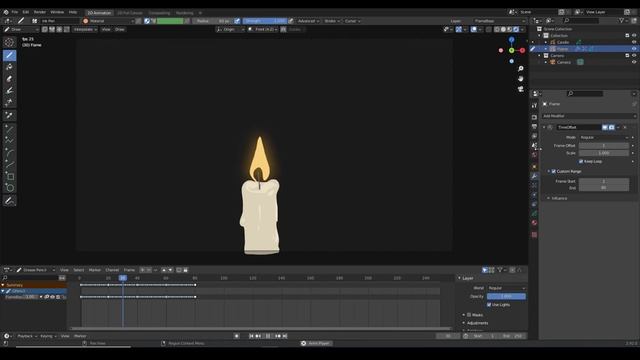Toggle camera view icon in viewport
640x360 pixels.
coord(520,89)
